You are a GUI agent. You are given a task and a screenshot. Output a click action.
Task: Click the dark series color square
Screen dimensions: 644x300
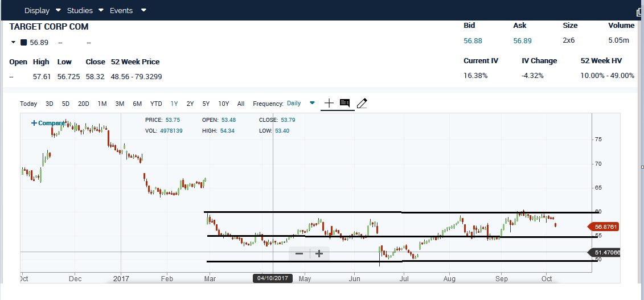tap(24, 42)
